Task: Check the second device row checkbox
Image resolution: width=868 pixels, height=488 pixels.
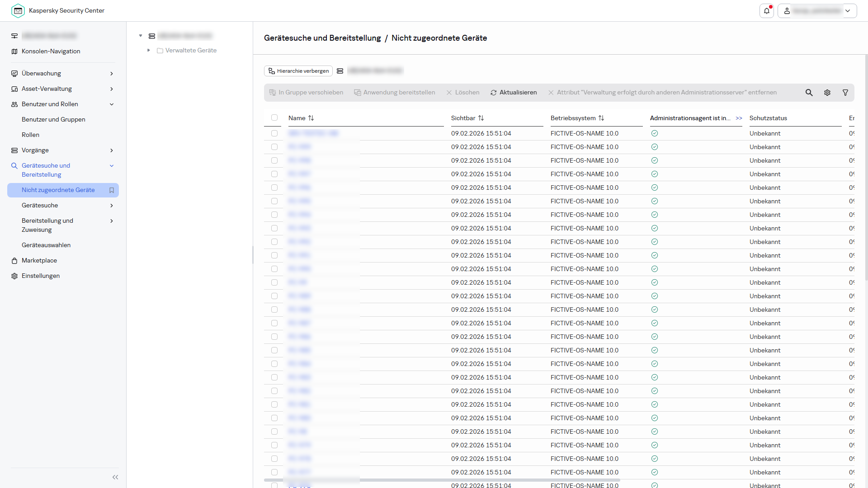Action: (274, 147)
